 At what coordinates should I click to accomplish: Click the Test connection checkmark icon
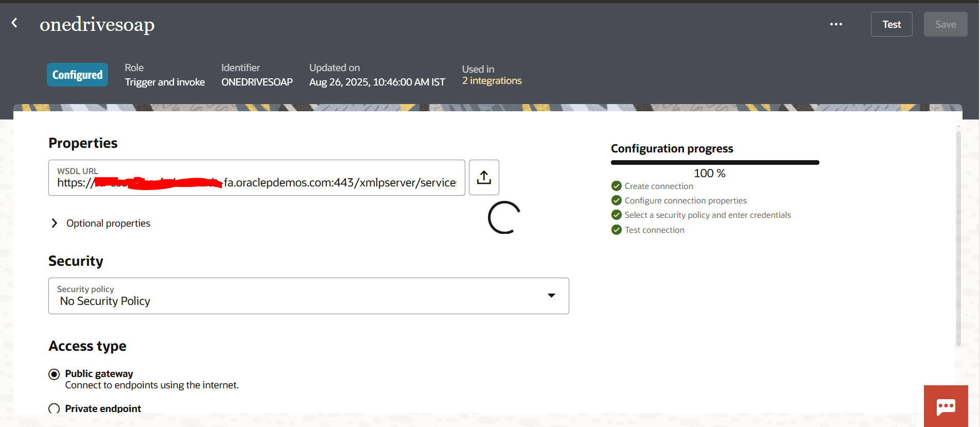[616, 230]
